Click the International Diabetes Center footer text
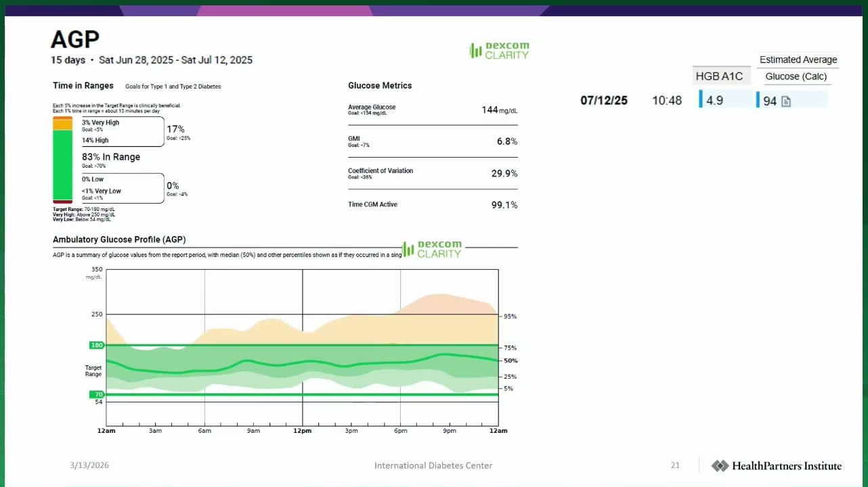Image resolution: width=868 pixels, height=487 pixels. click(433, 465)
